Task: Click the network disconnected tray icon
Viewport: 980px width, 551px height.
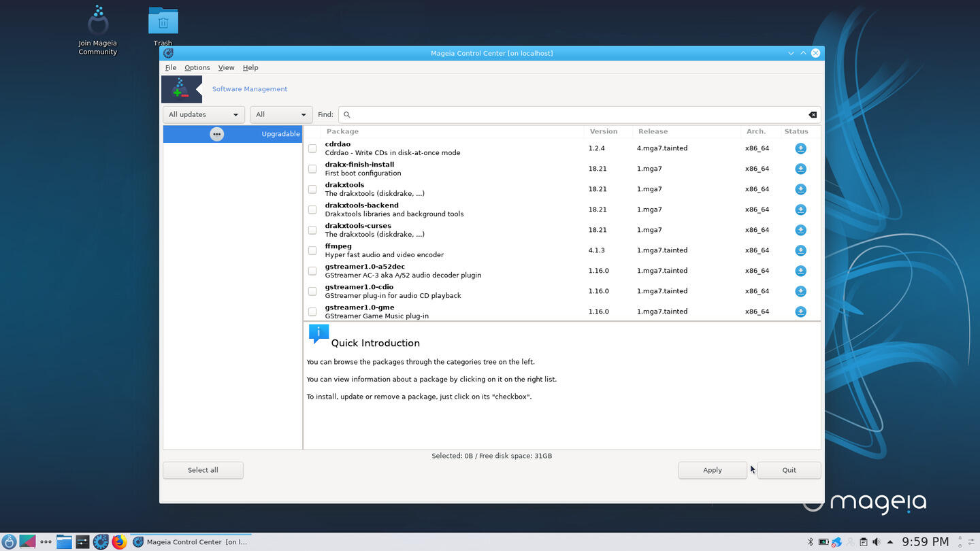Action: click(836, 542)
